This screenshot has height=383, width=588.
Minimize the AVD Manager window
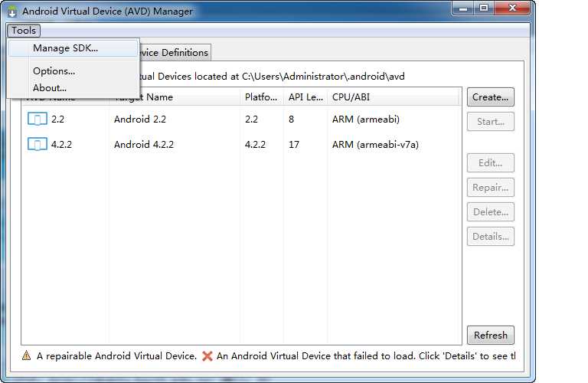coord(463,8)
